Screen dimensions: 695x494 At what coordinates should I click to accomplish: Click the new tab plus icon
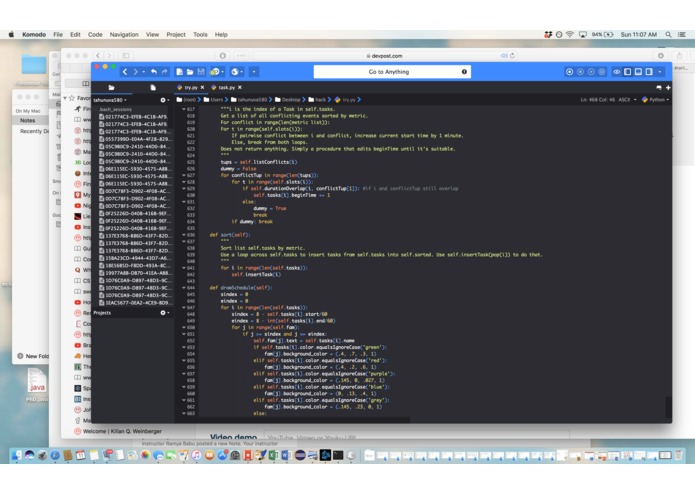tap(668, 88)
